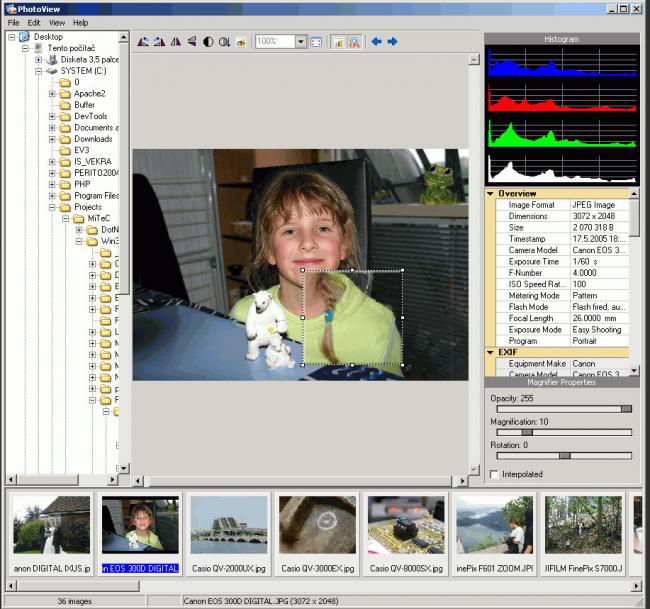Open the File menu

click(13, 23)
